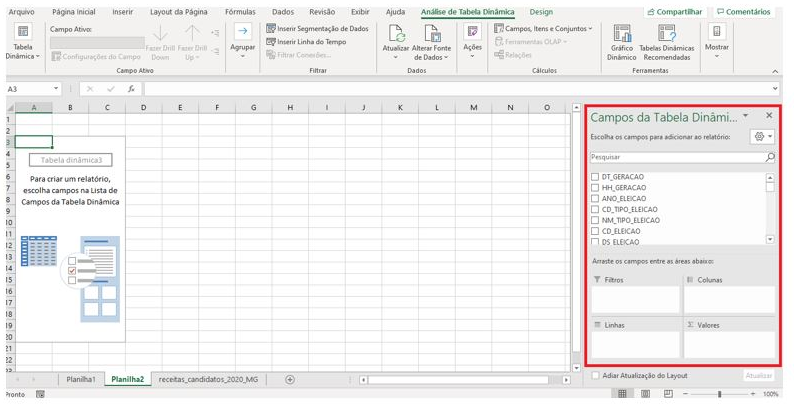Open the field list gear tools dropdown

click(x=762, y=136)
